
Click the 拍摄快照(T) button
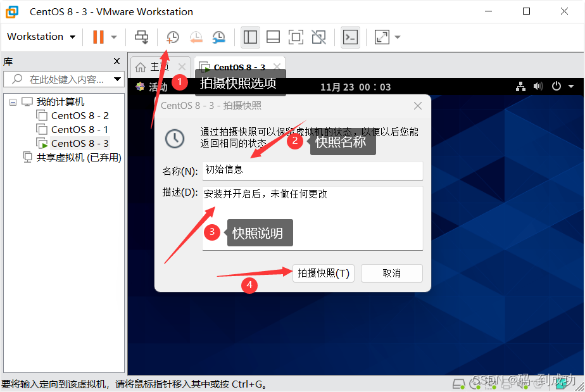(x=324, y=274)
